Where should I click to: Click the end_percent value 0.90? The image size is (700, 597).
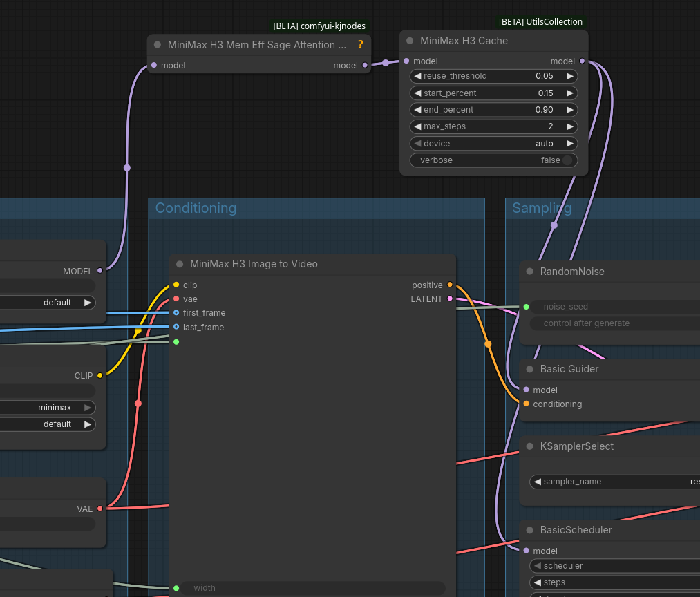[x=545, y=110]
